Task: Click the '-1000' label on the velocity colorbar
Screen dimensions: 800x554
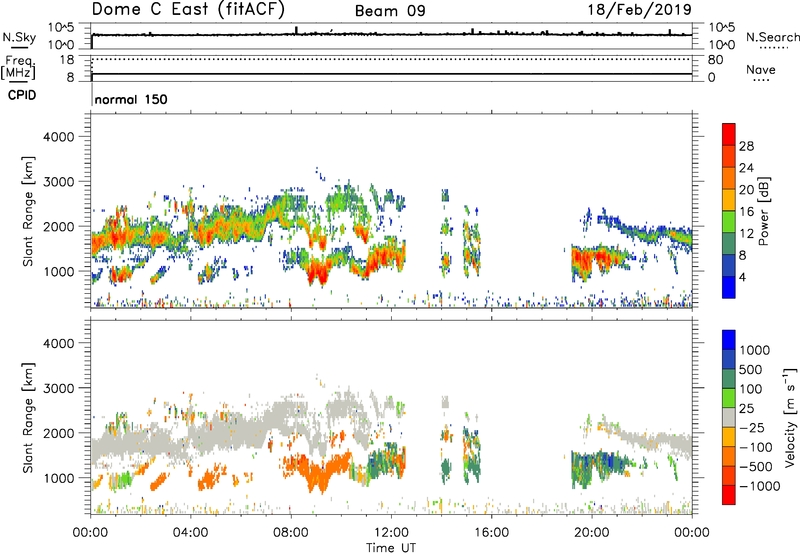Action: (x=760, y=486)
